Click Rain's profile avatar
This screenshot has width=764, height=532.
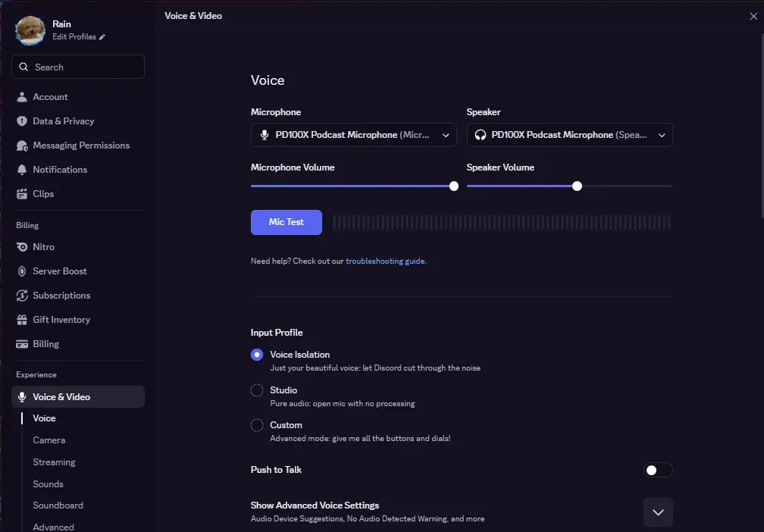tap(30, 30)
